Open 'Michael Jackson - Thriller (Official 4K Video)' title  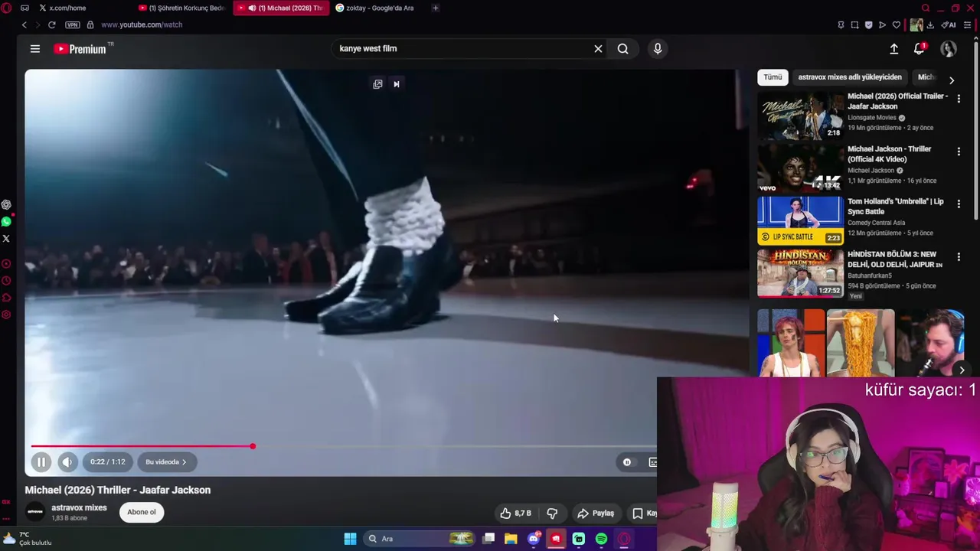890,154
